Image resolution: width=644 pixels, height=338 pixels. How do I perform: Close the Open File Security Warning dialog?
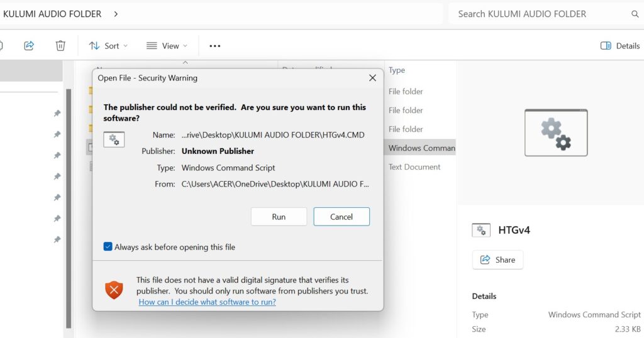coord(372,78)
